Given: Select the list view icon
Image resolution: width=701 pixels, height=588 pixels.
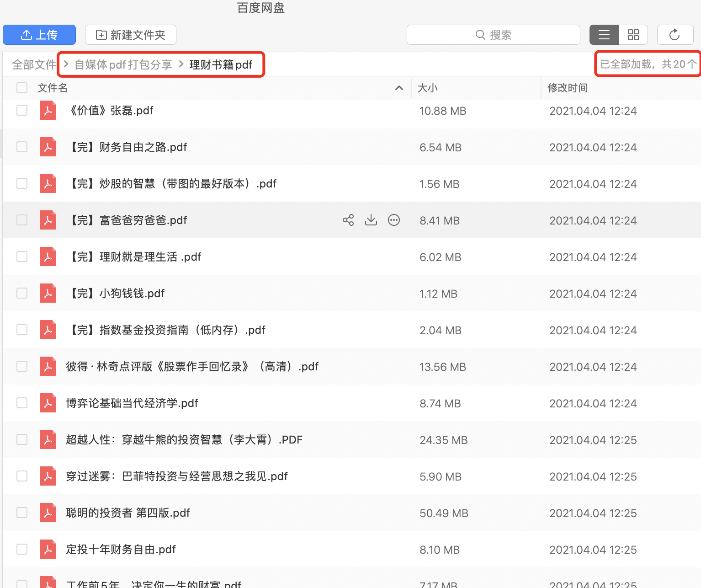Looking at the screenshot, I should click(604, 34).
